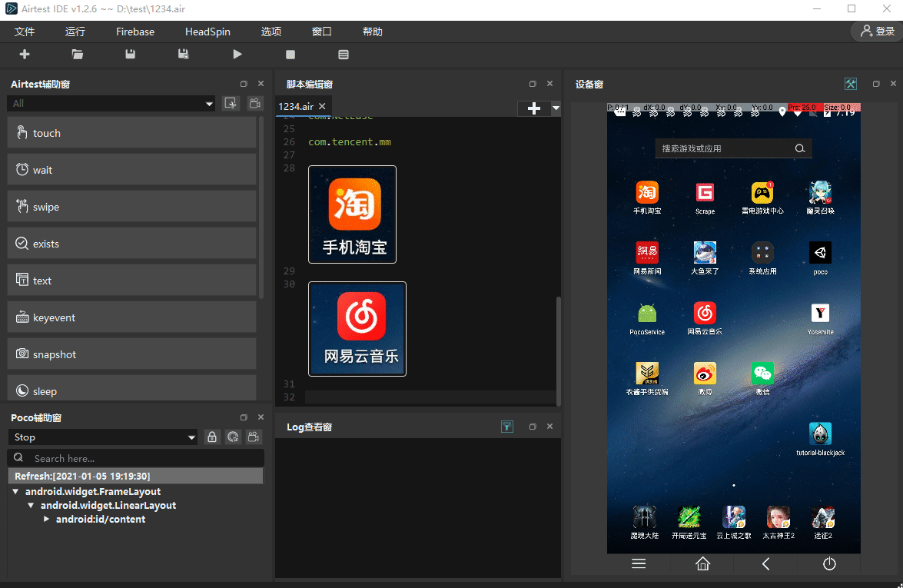Click the New script plus icon in toolbar
The height and width of the screenshot is (588, 903).
[x=24, y=54]
